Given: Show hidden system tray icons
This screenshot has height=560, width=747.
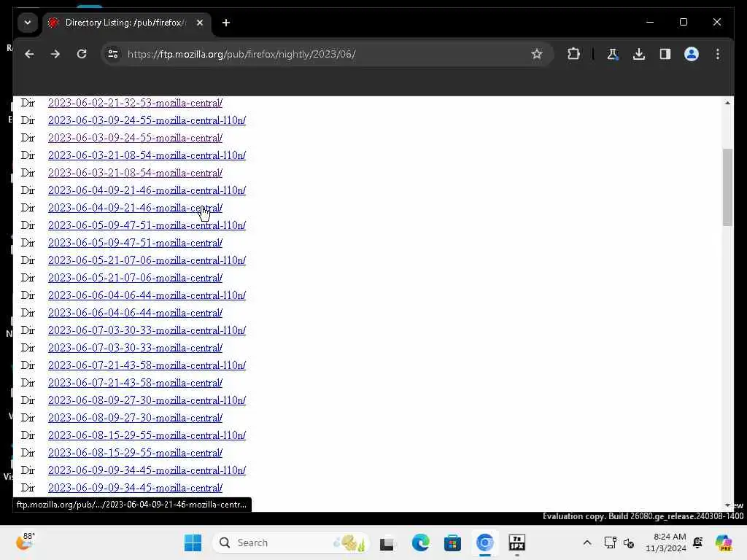Looking at the screenshot, I should point(587,542).
